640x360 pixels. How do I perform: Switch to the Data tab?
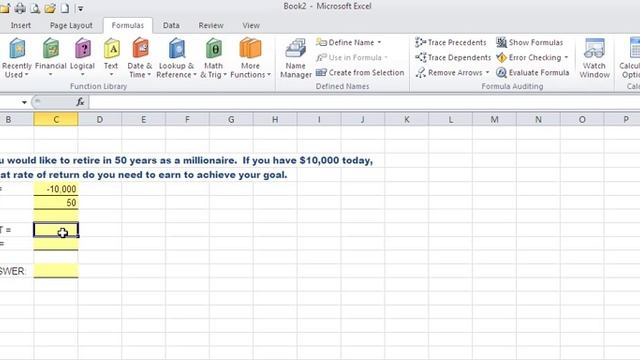click(x=171, y=25)
